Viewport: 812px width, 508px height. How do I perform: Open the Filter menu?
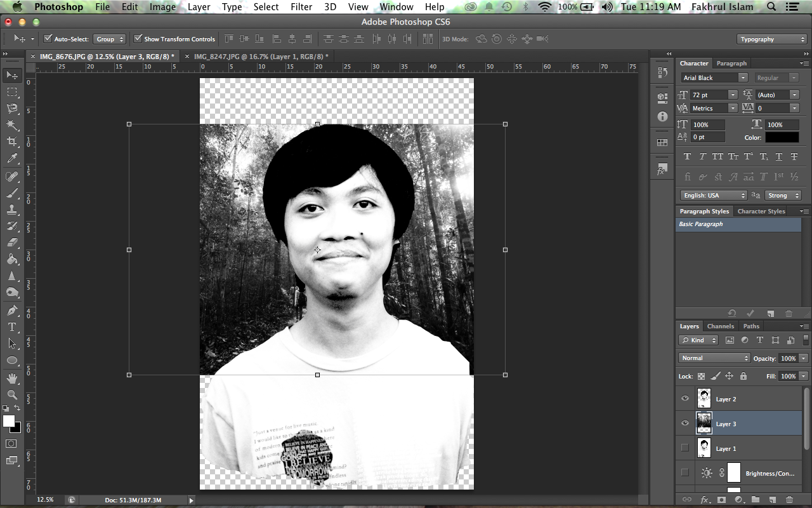click(301, 7)
